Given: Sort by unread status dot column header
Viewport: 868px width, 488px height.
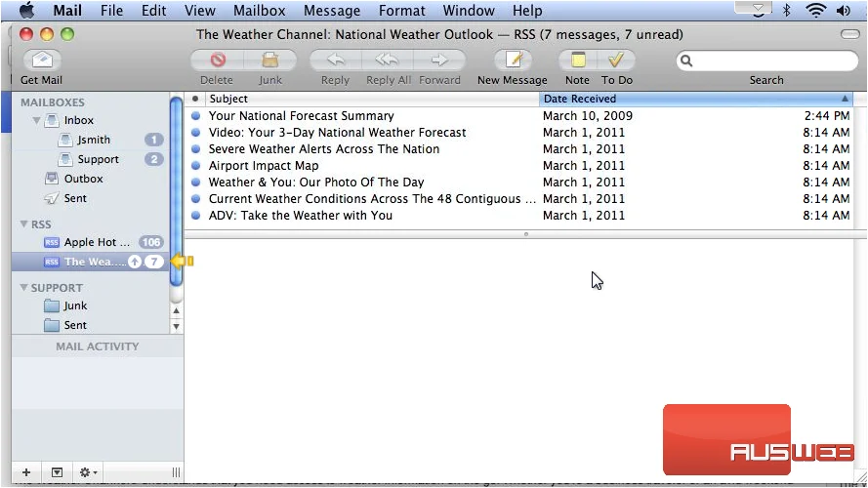Looking at the screenshot, I should click(195, 99).
